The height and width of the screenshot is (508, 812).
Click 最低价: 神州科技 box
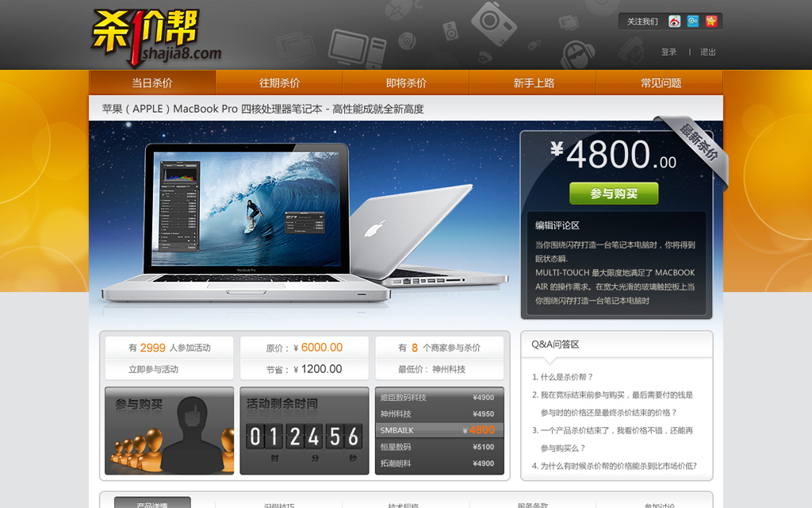point(439,369)
